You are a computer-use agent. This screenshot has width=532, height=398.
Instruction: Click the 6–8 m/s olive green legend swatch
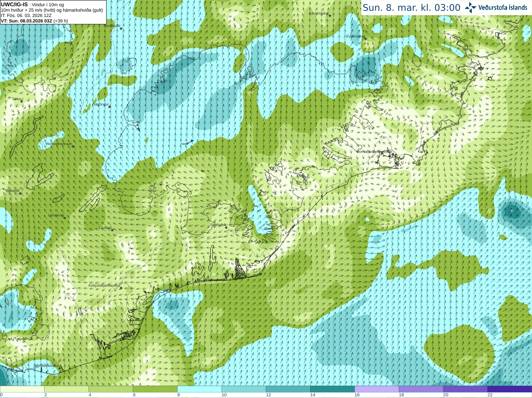(155, 389)
